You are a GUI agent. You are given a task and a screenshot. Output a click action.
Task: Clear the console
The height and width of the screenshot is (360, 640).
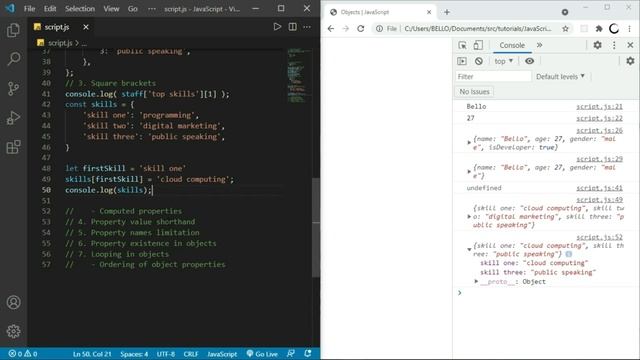click(479, 61)
